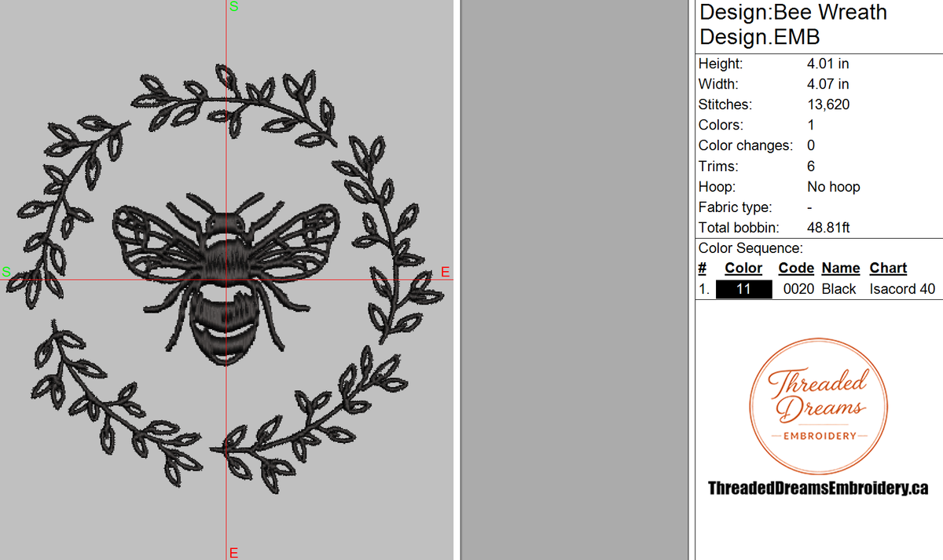Click the Hoop value "No hoop"
Screen dimensions: 943x560
point(833,187)
